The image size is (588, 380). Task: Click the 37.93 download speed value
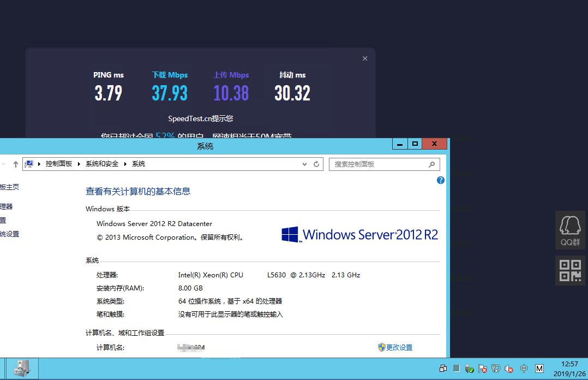pos(170,93)
